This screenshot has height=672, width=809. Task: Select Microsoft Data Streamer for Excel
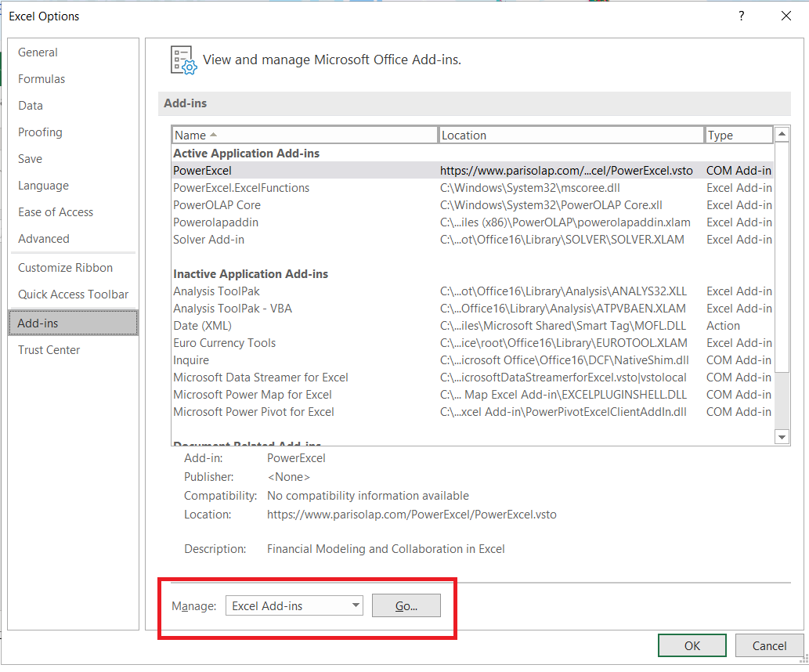click(x=472, y=378)
